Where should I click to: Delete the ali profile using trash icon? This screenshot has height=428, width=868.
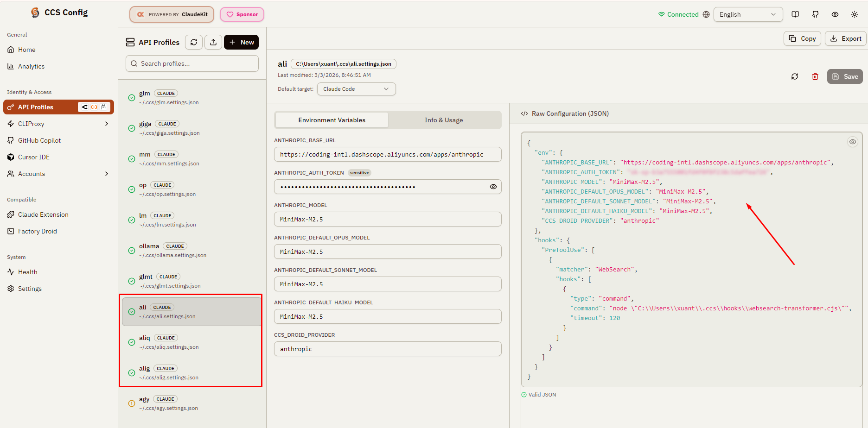coord(815,76)
